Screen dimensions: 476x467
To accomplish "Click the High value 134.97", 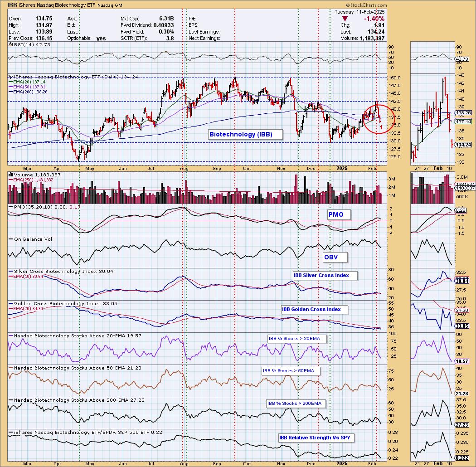I will (44, 25).
